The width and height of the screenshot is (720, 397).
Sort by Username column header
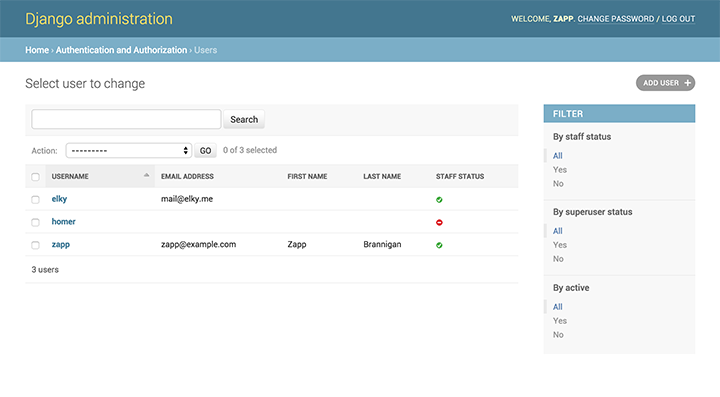click(x=70, y=176)
